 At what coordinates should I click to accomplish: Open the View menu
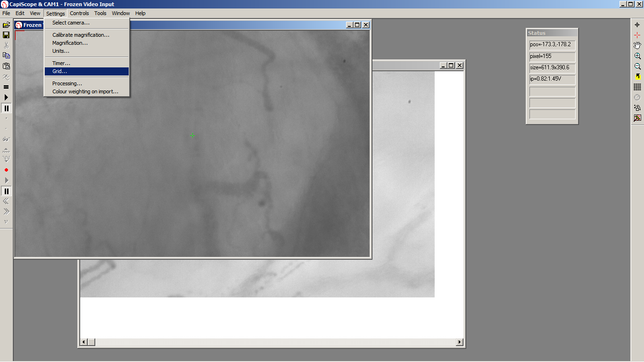35,13
